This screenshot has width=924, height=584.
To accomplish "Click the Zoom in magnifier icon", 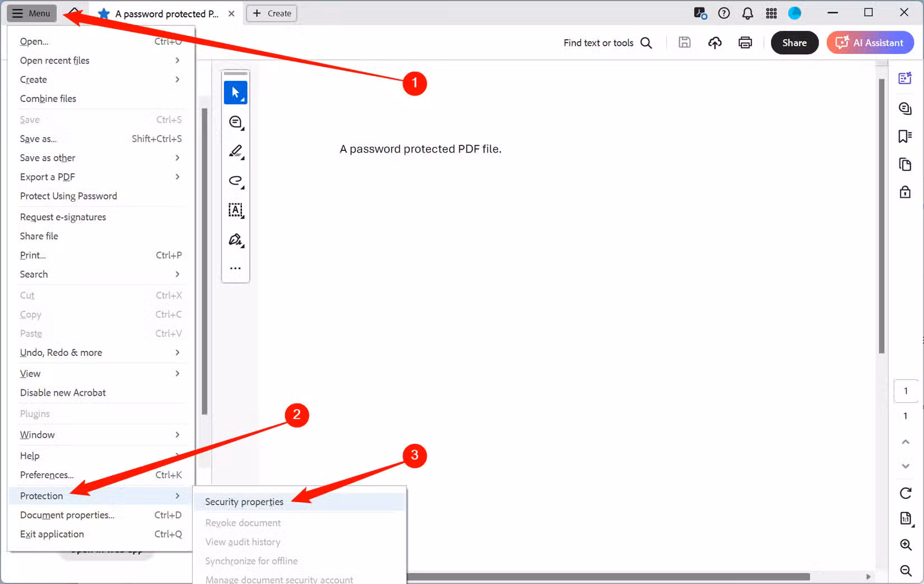I will [x=906, y=544].
